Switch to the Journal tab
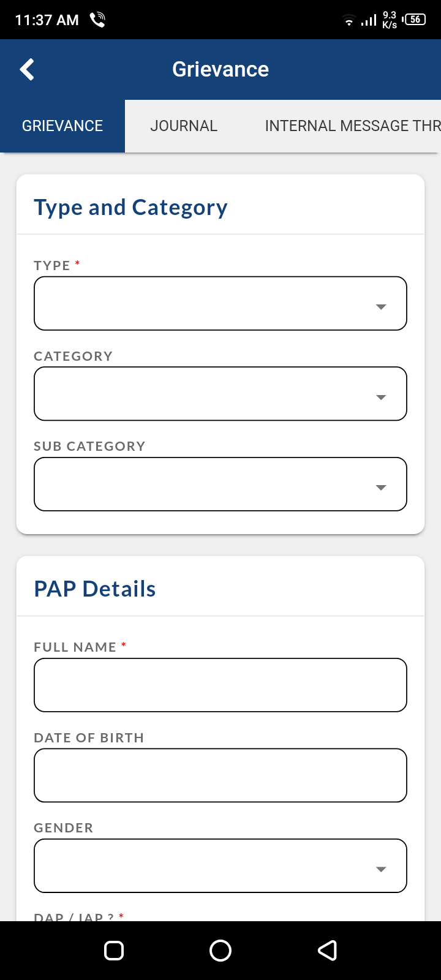 pyautogui.click(x=184, y=126)
